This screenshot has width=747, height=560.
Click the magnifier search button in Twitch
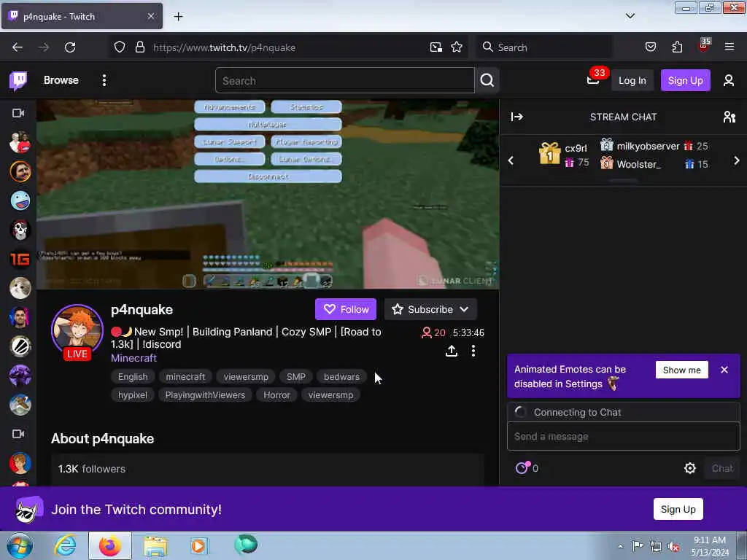pos(487,80)
